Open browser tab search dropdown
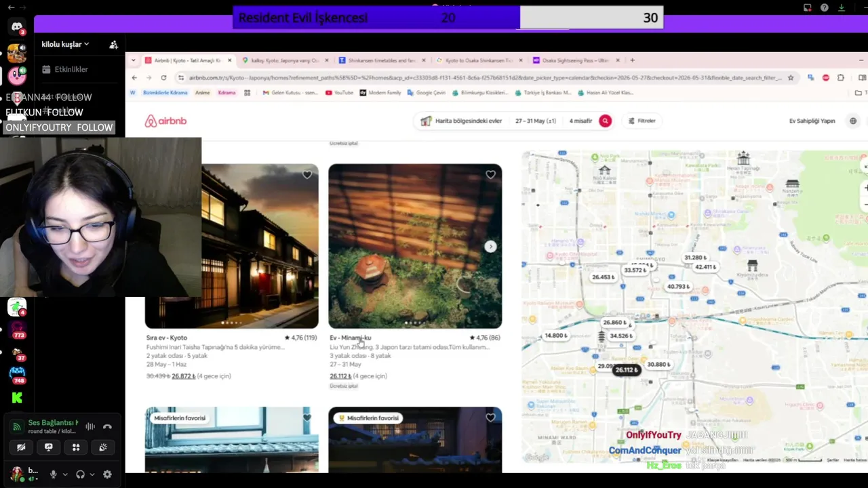 coord(133,60)
